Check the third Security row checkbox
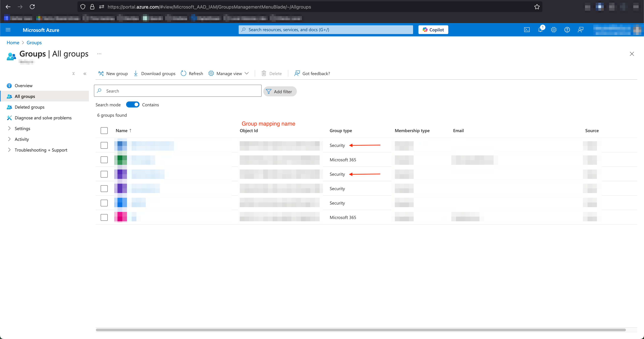The width and height of the screenshot is (644, 339). point(104,188)
